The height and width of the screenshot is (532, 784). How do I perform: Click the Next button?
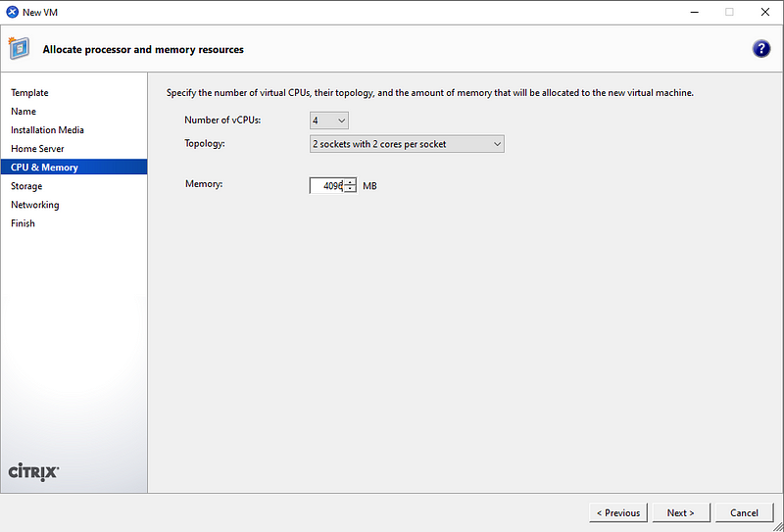pyautogui.click(x=680, y=513)
